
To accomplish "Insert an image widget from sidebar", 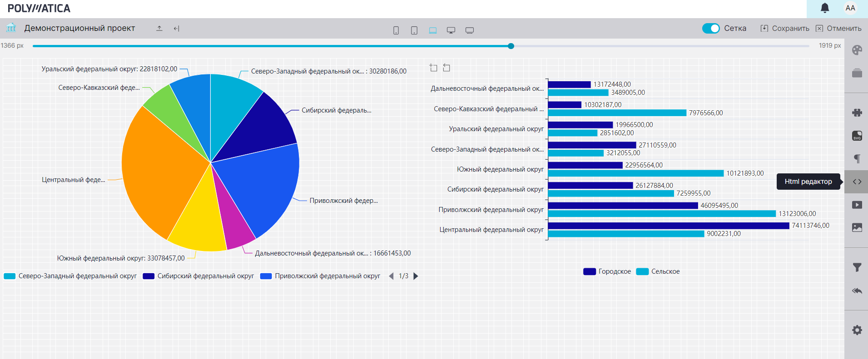I will pyautogui.click(x=857, y=227).
